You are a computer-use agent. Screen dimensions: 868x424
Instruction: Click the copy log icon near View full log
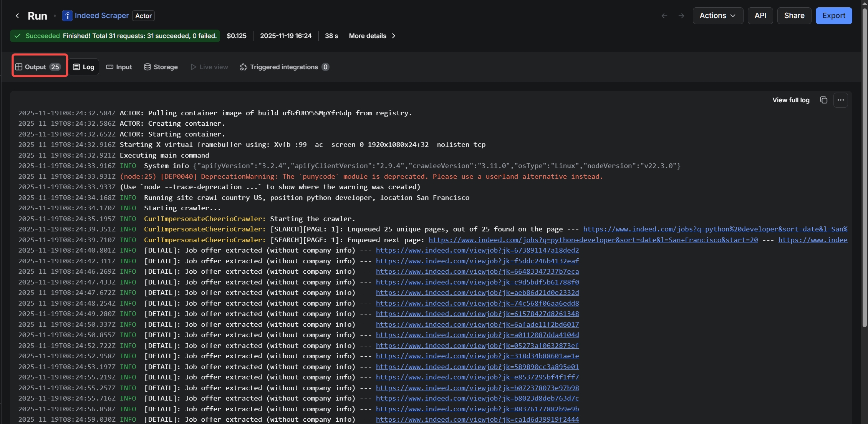tap(823, 100)
